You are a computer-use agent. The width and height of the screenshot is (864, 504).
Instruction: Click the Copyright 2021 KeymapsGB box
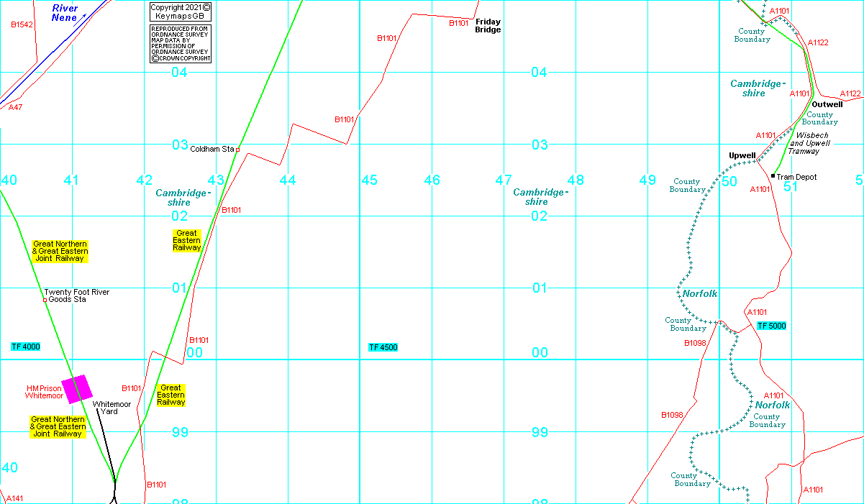tap(181, 12)
